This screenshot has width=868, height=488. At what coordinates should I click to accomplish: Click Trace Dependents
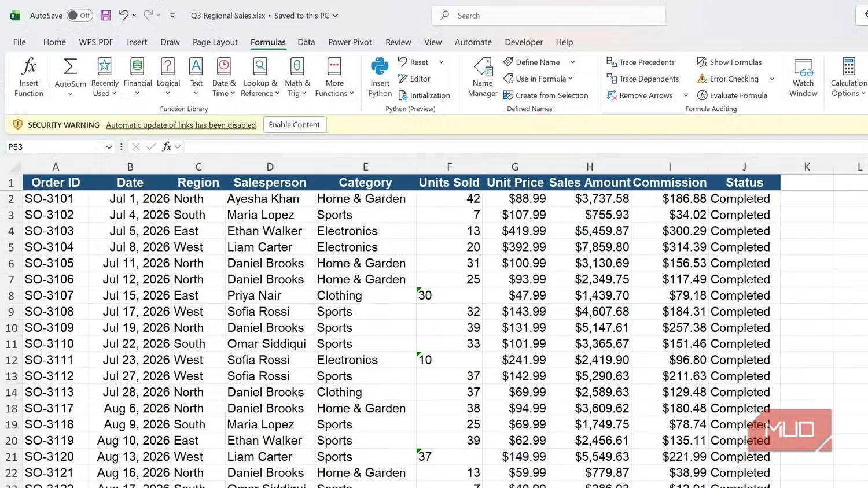pyautogui.click(x=642, y=79)
